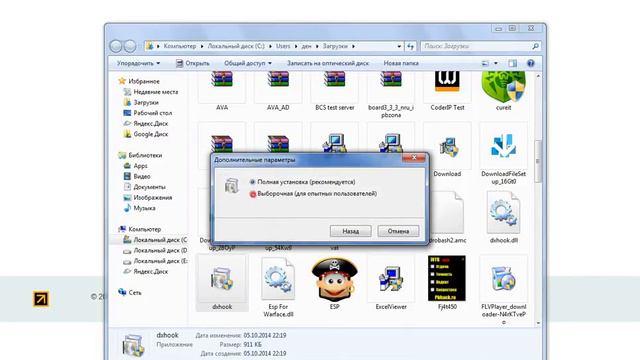The image size is (640, 360).
Task: Select the DownloadFileSetup_16Gt0 icon
Action: click(503, 146)
